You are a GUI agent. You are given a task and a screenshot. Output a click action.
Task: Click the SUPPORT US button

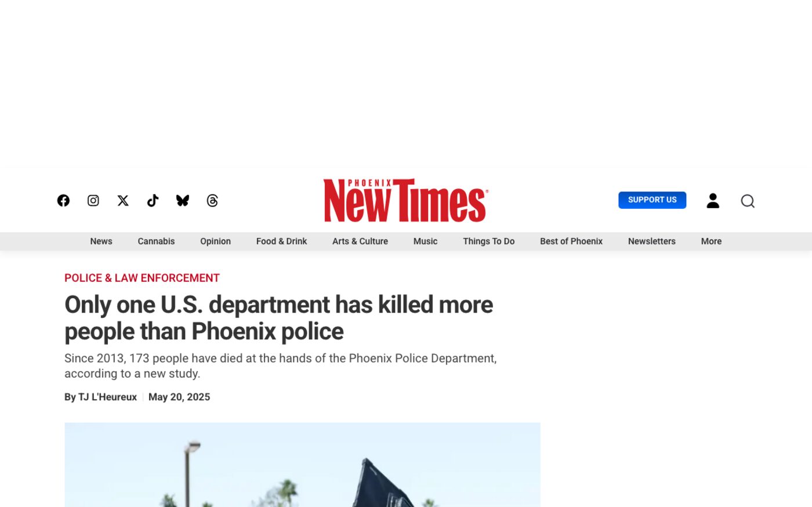[652, 200]
